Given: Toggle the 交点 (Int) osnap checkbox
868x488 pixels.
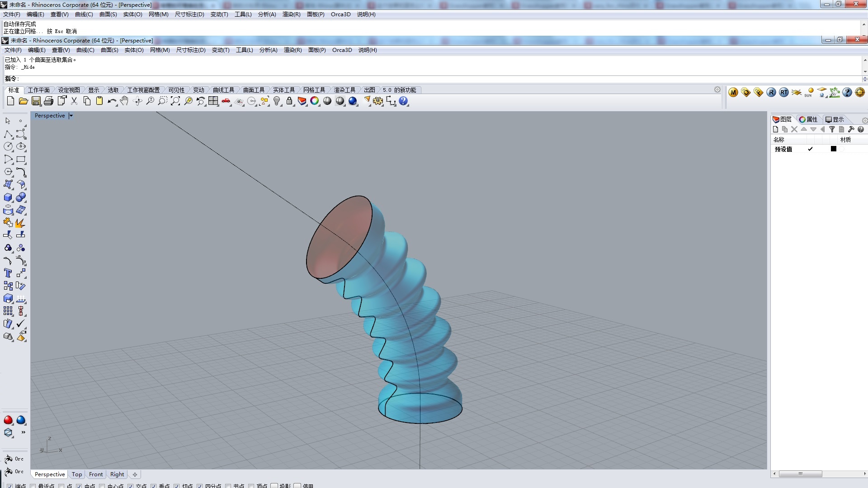Looking at the screenshot, I should [x=130, y=486].
